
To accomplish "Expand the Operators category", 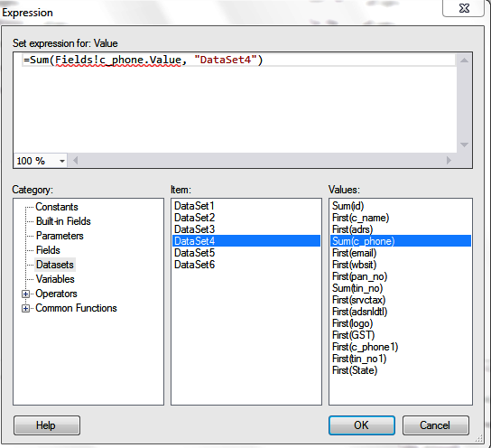I will [x=25, y=294].
